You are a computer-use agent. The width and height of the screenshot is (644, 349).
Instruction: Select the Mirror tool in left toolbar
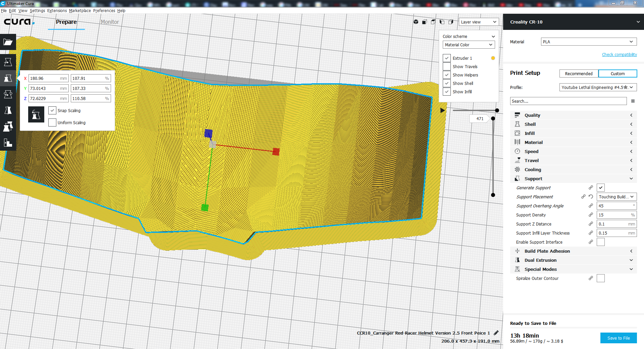click(8, 110)
